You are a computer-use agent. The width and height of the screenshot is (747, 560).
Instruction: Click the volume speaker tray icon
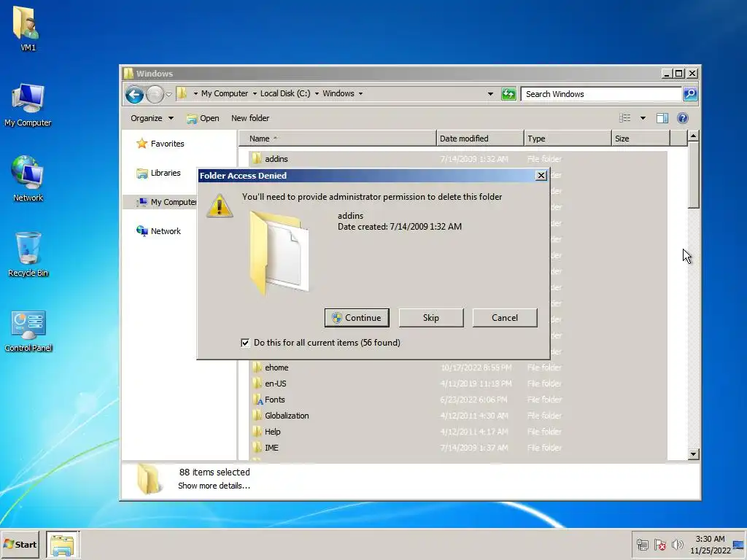click(677, 545)
